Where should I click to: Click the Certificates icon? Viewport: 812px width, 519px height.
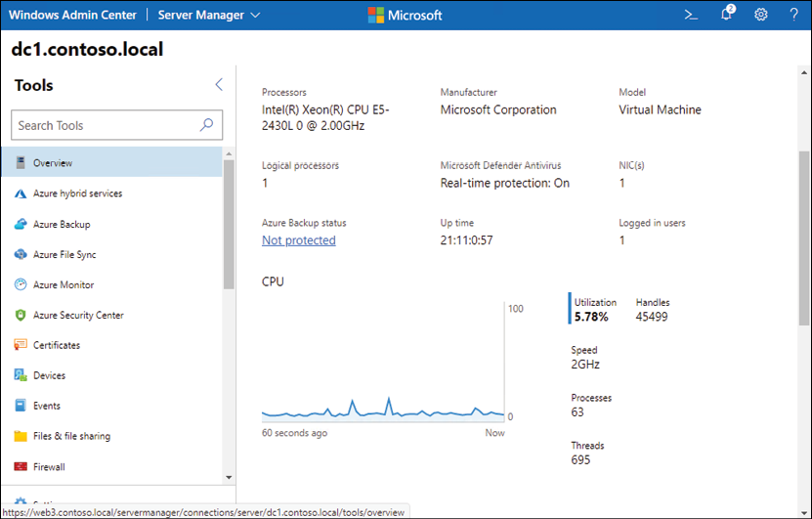[x=21, y=345]
